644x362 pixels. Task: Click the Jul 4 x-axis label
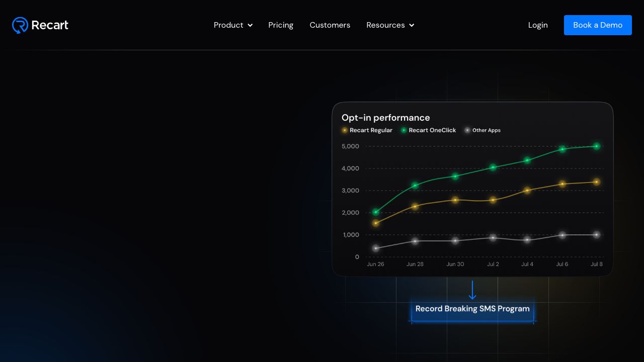527,264
